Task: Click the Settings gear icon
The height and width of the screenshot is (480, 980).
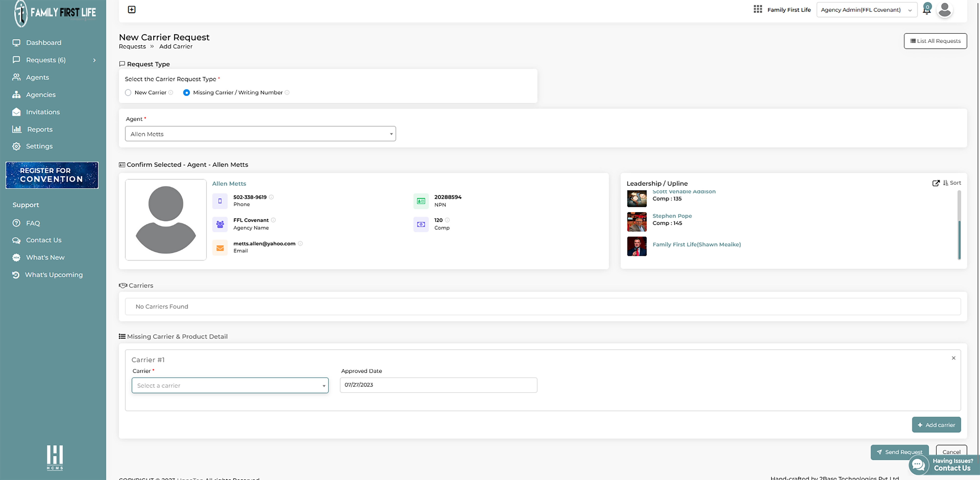Action: (16, 146)
